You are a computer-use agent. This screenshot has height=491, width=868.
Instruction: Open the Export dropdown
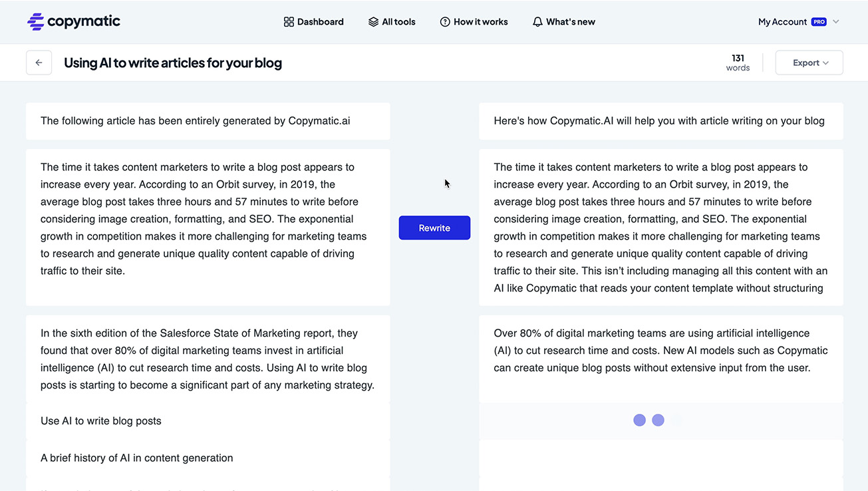point(809,62)
